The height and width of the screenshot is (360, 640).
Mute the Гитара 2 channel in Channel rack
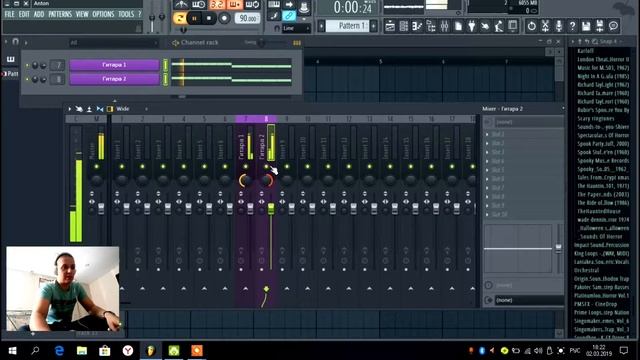[x=27, y=79]
